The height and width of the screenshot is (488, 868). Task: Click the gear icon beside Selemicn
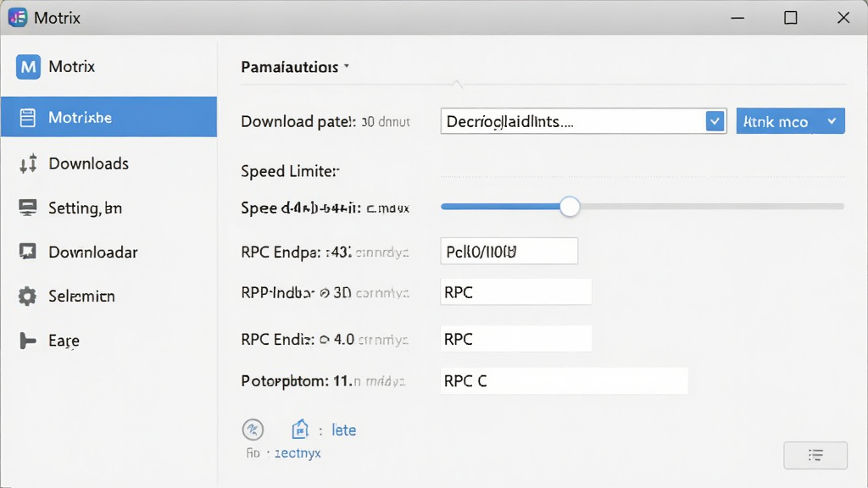[x=27, y=296]
